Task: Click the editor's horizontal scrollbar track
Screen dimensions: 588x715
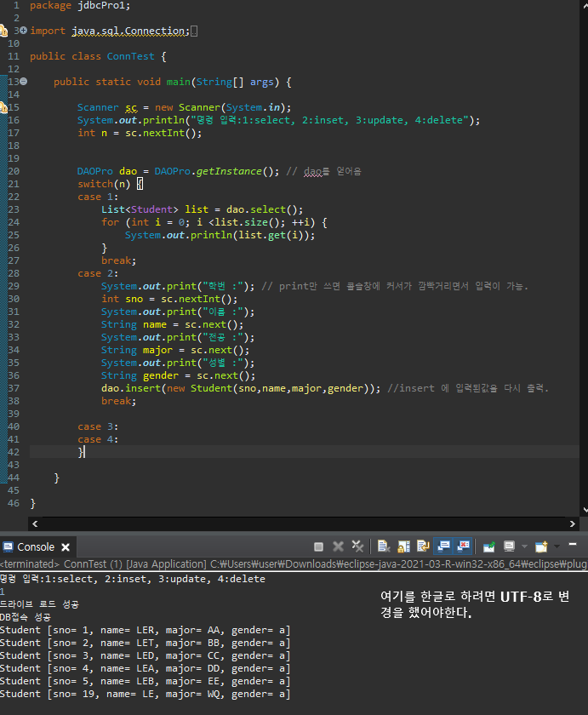Action: pos(304,524)
